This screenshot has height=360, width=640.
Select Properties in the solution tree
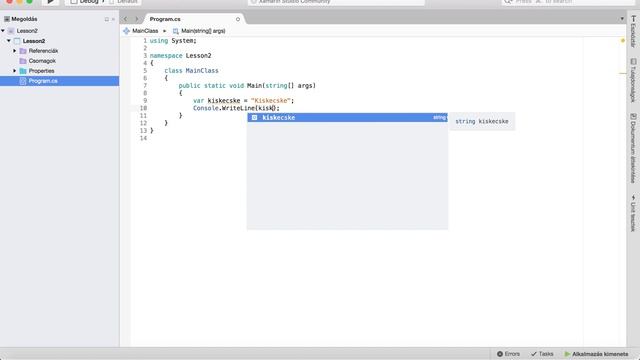coord(41,71)
